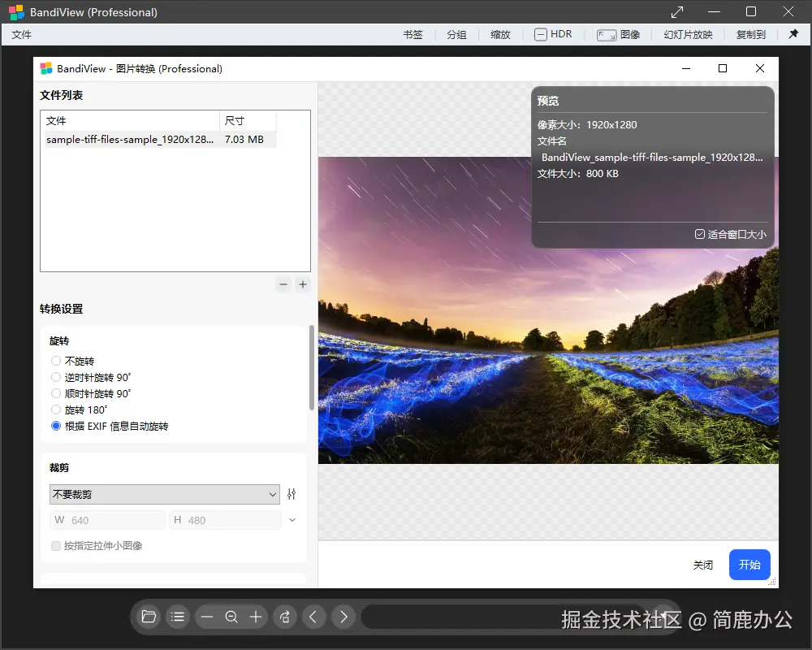Screen dimensions: 812x650
Task: Remove file with minus button under file list
Action: [283, 284]
